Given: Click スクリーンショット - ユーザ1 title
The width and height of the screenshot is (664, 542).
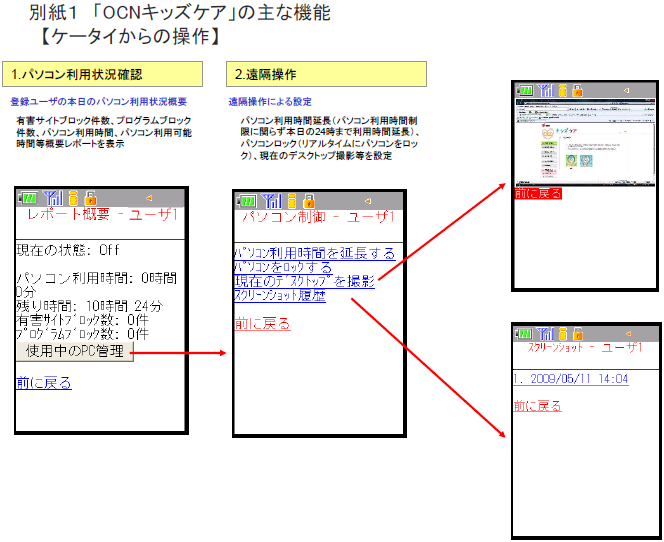Looking at the screenshot, I should (x=585, y=348).
